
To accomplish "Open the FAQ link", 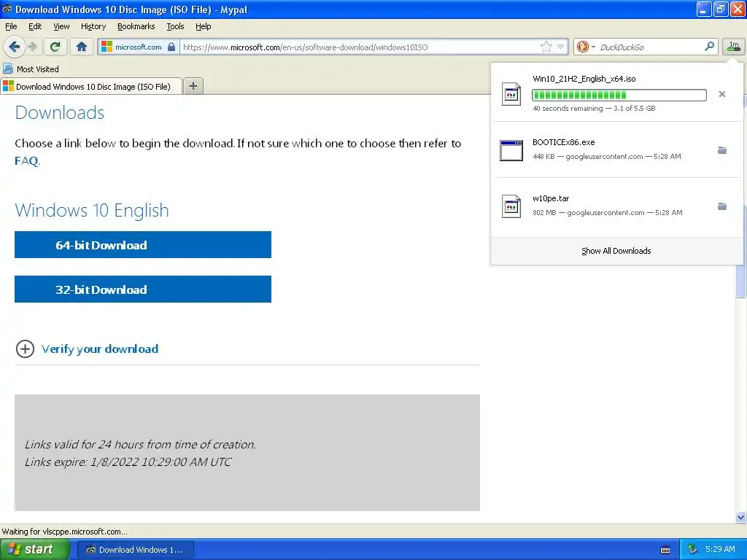I will (26, 160).
